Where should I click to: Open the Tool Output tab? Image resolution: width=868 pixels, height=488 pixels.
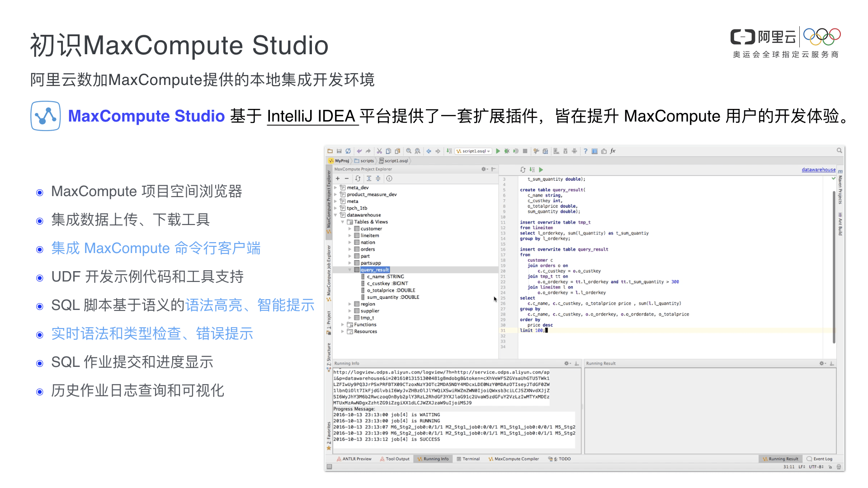[x=395, y=459]
